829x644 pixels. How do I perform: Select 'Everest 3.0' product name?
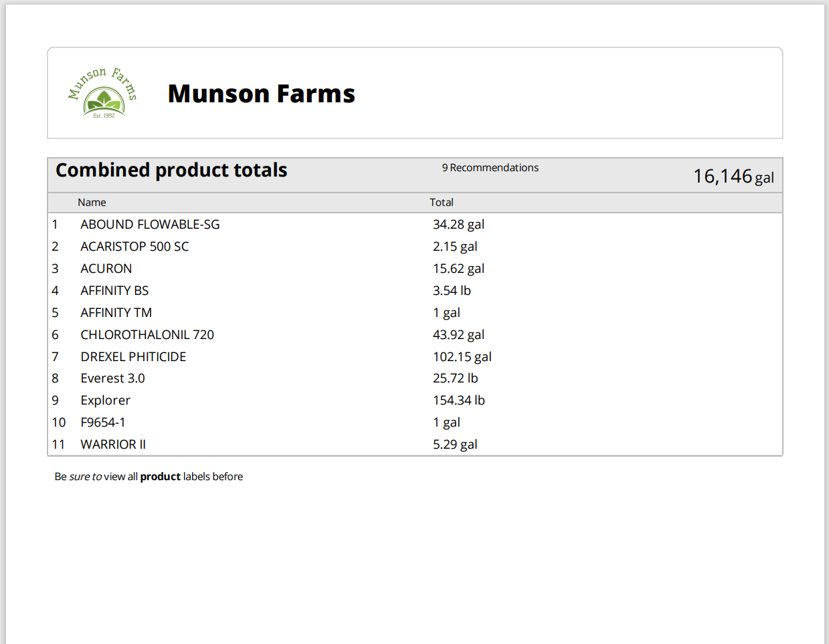(112, 379)
